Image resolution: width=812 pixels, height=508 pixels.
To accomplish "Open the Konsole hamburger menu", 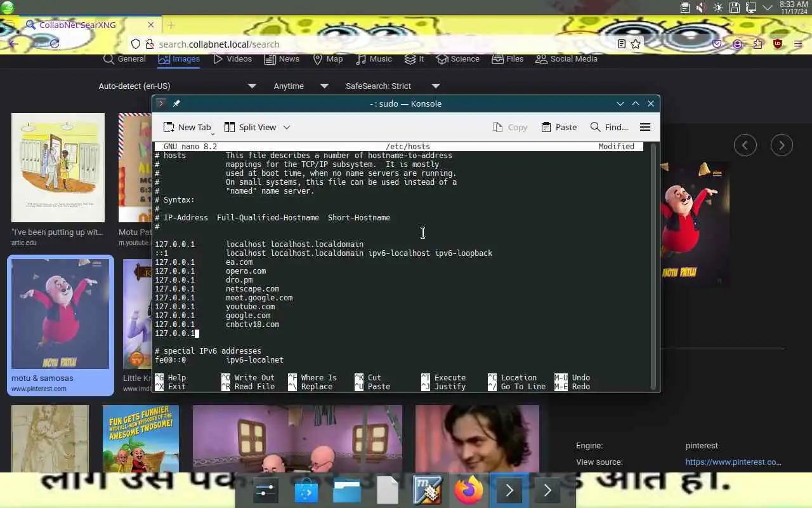I will (645, 127).
